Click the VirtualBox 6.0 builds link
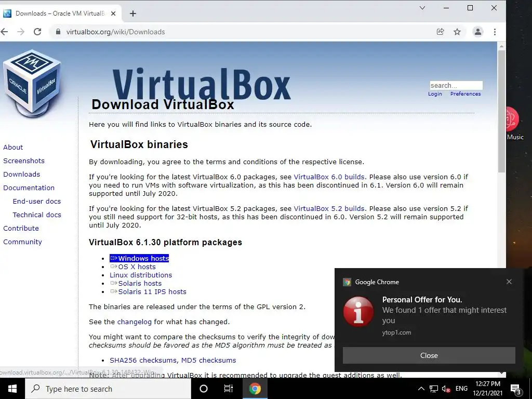The image size is (532, 399). [329, 177]
